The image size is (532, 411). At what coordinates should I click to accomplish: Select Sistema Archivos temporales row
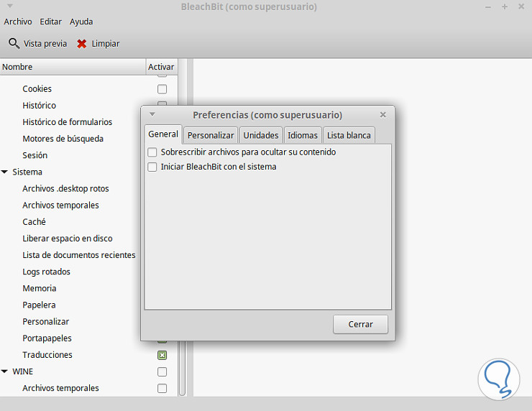[60, 205]
